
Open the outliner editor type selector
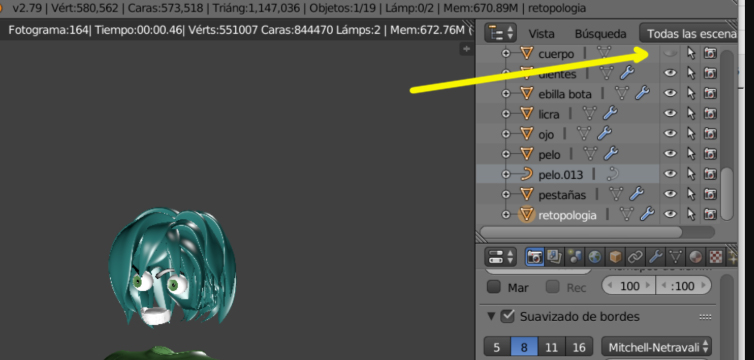point(501,33)
